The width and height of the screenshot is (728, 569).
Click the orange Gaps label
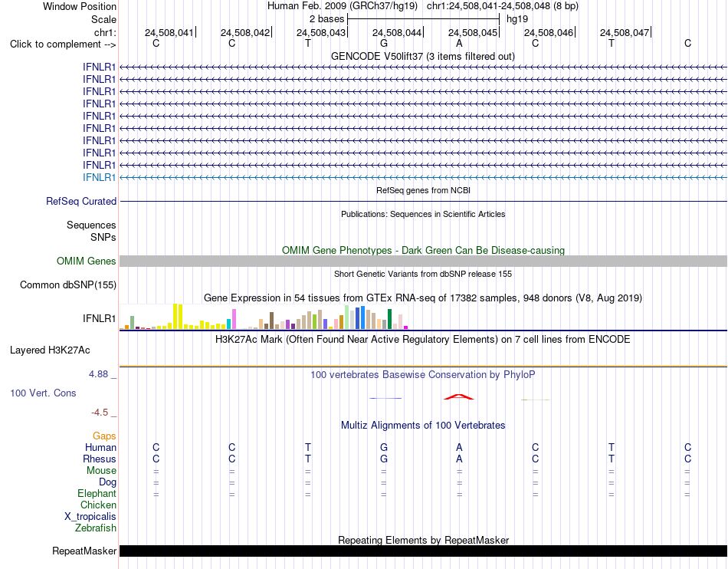pyautogui.click(x=104, y=436)
